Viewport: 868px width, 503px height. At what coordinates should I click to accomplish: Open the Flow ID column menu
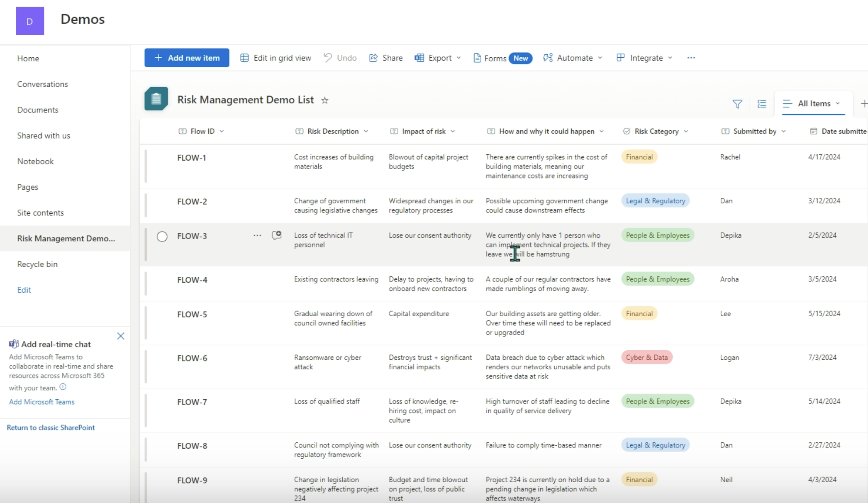pos(222,131)
